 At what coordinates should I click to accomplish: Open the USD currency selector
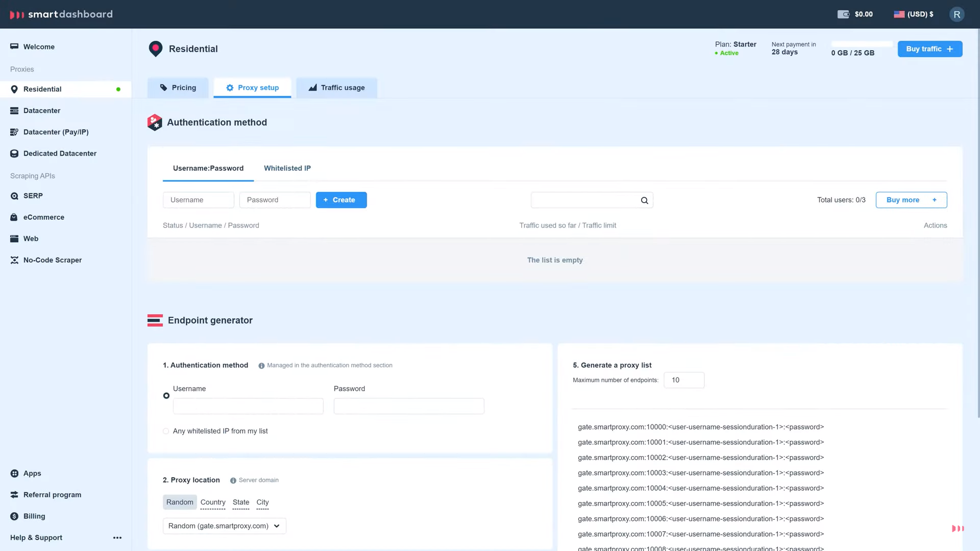pyautogui.click(x=913, y=14)
